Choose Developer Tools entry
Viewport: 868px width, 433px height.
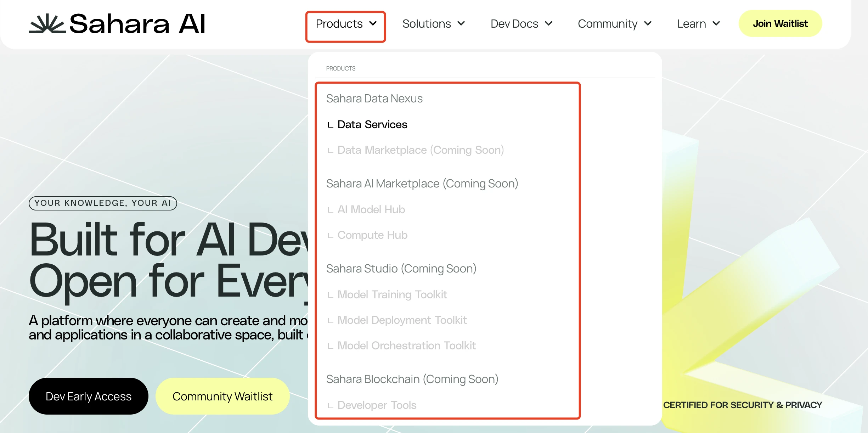[x=377, y=405]
